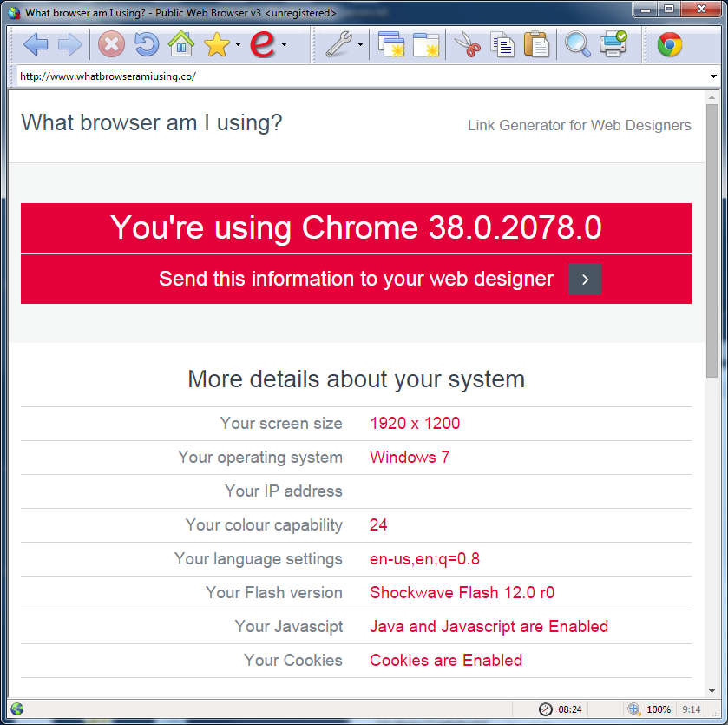Click 'Cookies are Enabled' text
The width and height of the screenshot is (728, 725).
click(446, 661)
